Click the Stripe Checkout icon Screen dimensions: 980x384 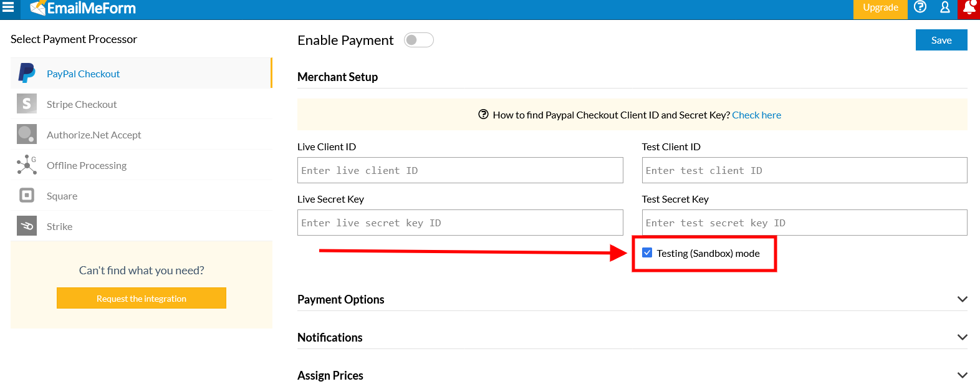[27, 103]
